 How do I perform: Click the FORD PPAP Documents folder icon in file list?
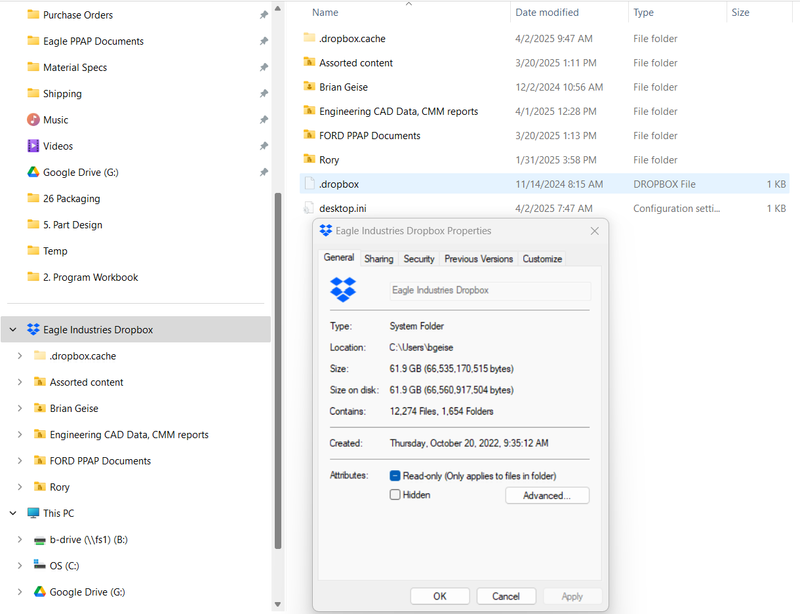309,136
